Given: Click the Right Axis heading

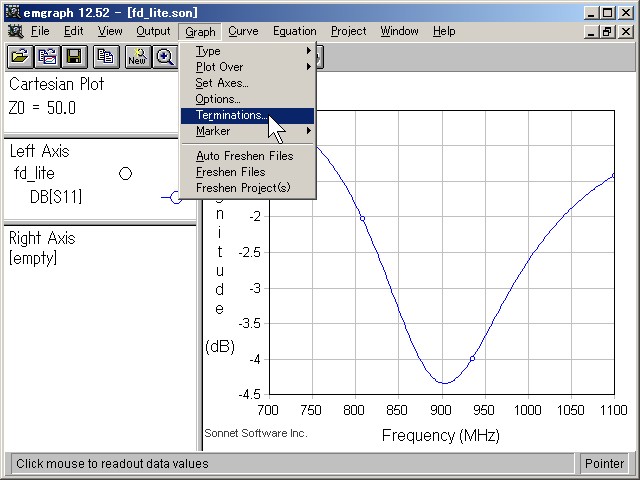Looking at the screenshot, I should (x=42, y=238).
